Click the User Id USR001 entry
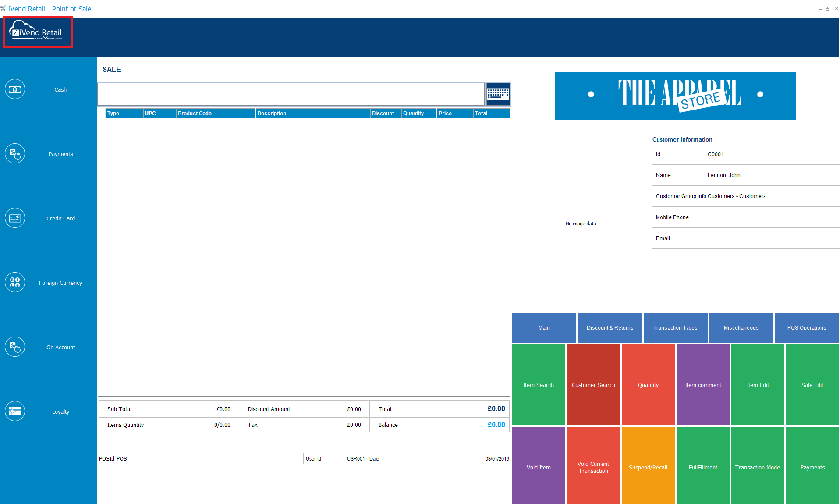Viewport: 840px width, 504px height. pos(335,459)
